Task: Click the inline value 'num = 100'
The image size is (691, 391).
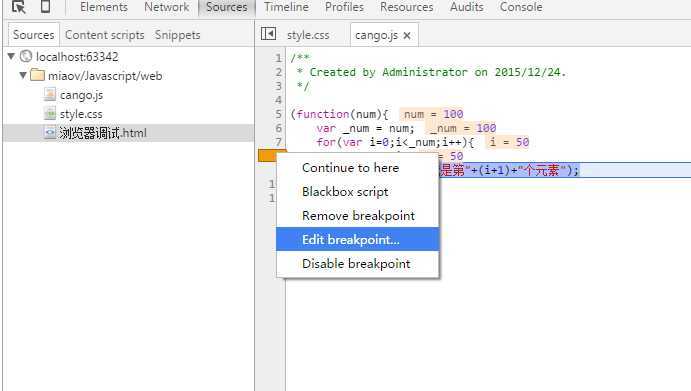Action: (x=432, y=114)
